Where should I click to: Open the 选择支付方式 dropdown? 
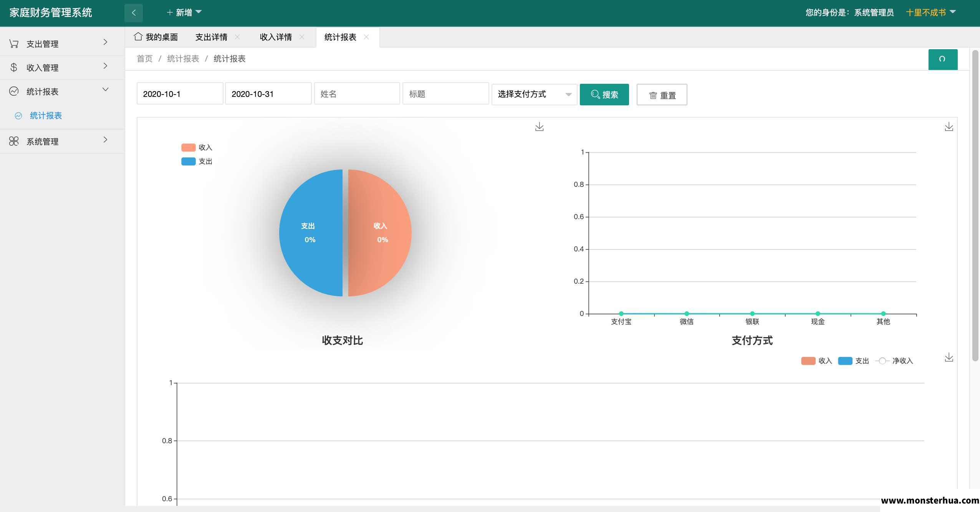point(535,94)
